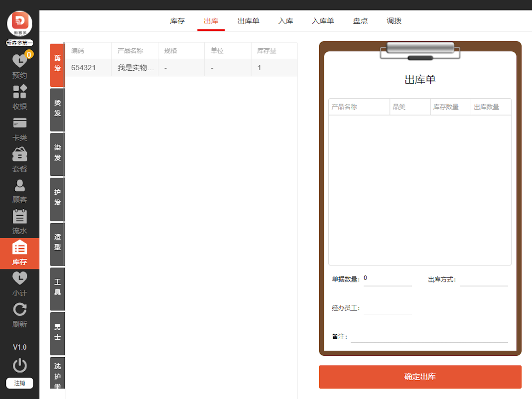Screen dimensions: 532x399
Task: Open the 小计 subtotal icon
Action: click(19, 284)
